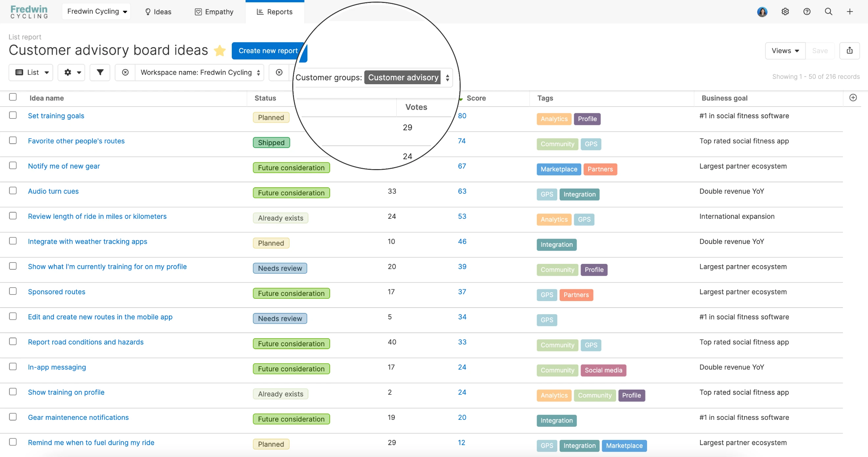This screenshot has height=457, width=868.
Task: Open the List view type dropdown
Action: pyautogui.click(x=32, y=72)
